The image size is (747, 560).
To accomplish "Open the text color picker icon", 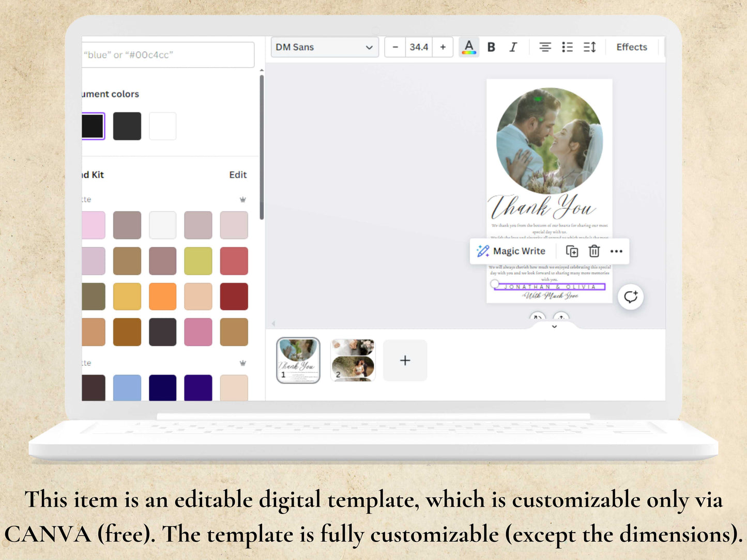I will coord(468,47).
